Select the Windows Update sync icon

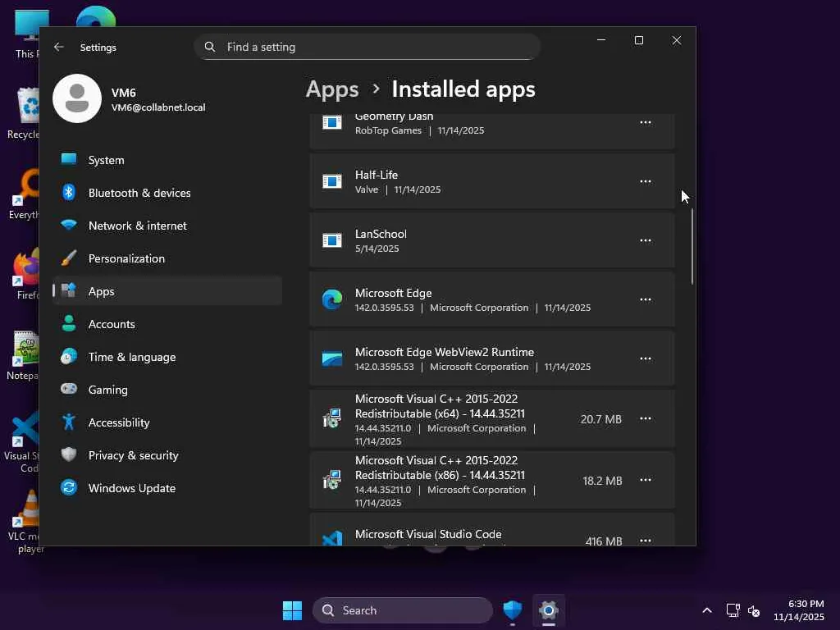[69, 487]
